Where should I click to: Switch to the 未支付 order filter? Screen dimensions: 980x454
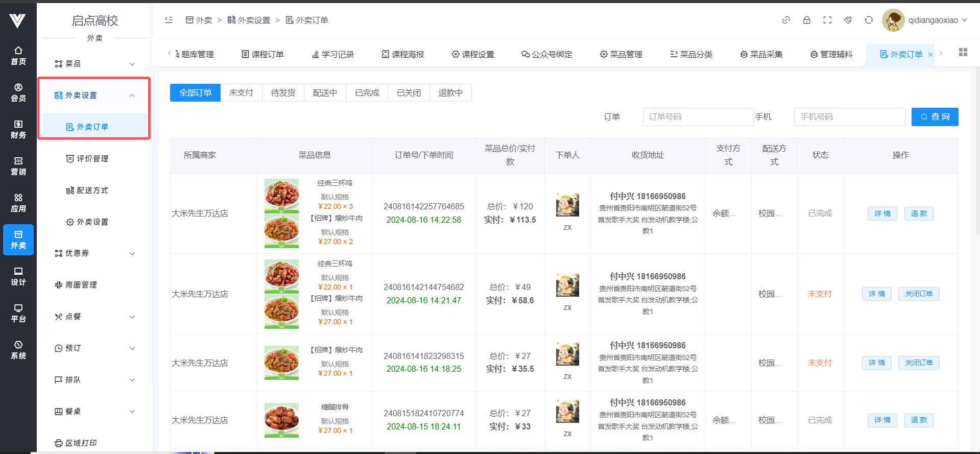[x=241, y=93]
